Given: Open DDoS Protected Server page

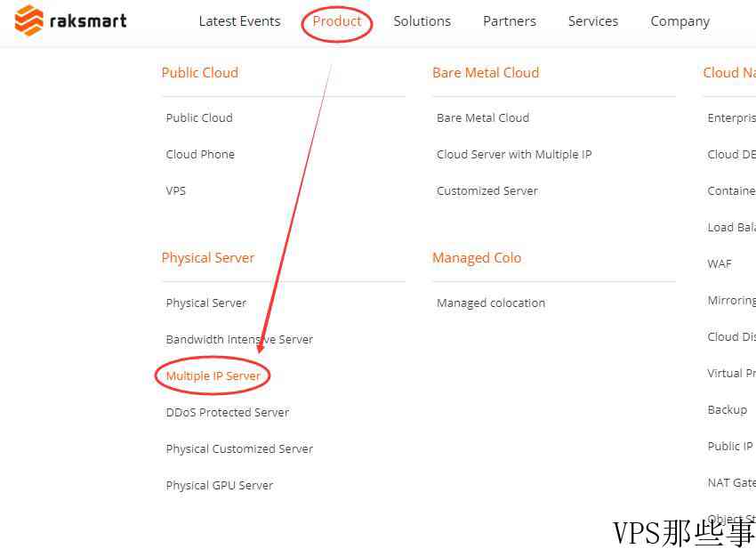Looking at the screenshot, I should point(227,413).
